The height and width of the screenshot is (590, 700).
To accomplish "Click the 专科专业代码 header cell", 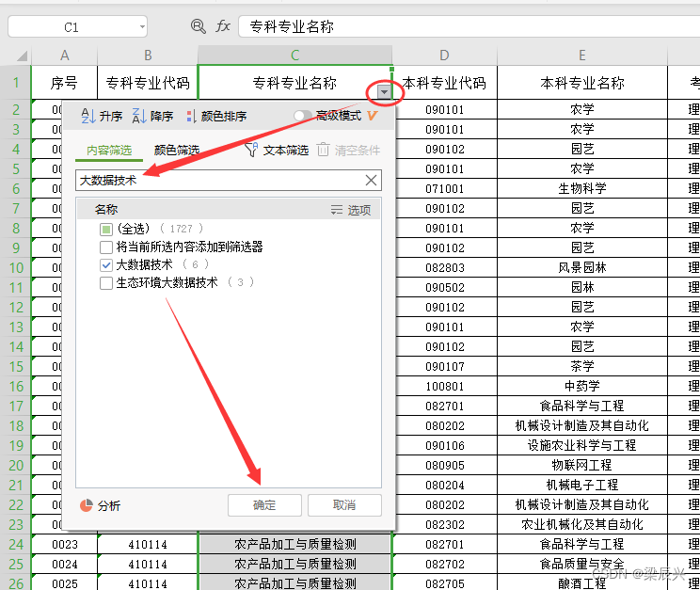I will click(x=148, y=83).
